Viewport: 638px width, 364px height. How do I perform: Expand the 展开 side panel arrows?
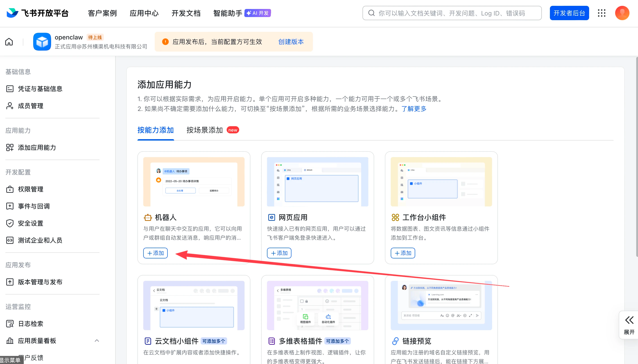(629, 320)
